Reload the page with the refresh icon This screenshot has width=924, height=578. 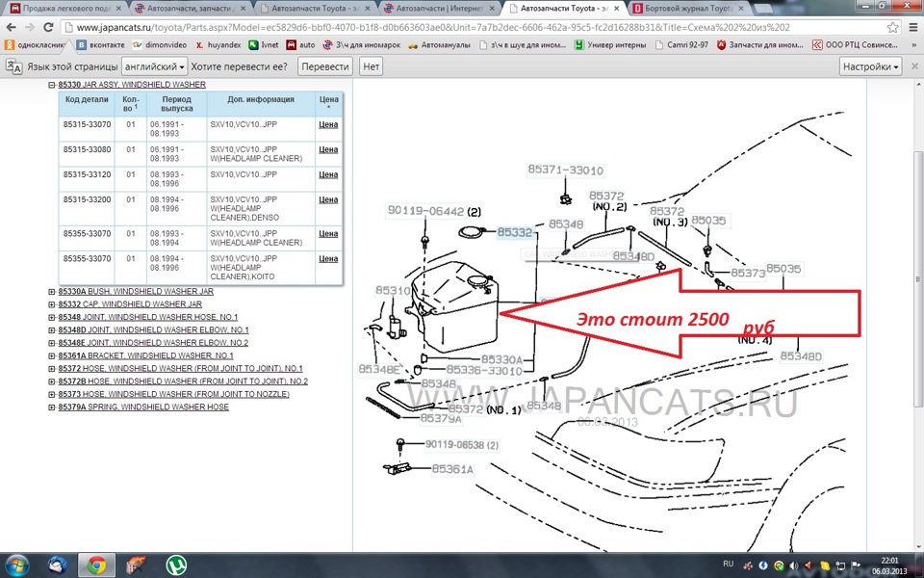pyautogui.click(x=48, y=27)
